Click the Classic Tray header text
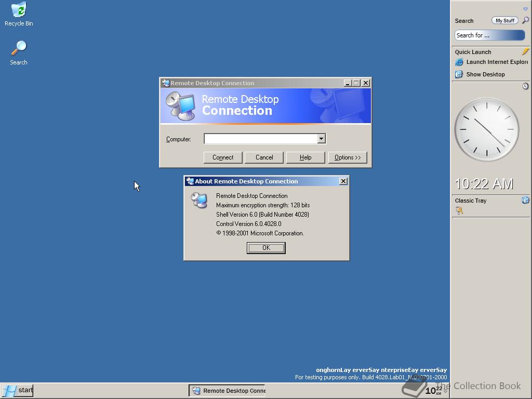The image size is (532, 399). tap(471, 201)
